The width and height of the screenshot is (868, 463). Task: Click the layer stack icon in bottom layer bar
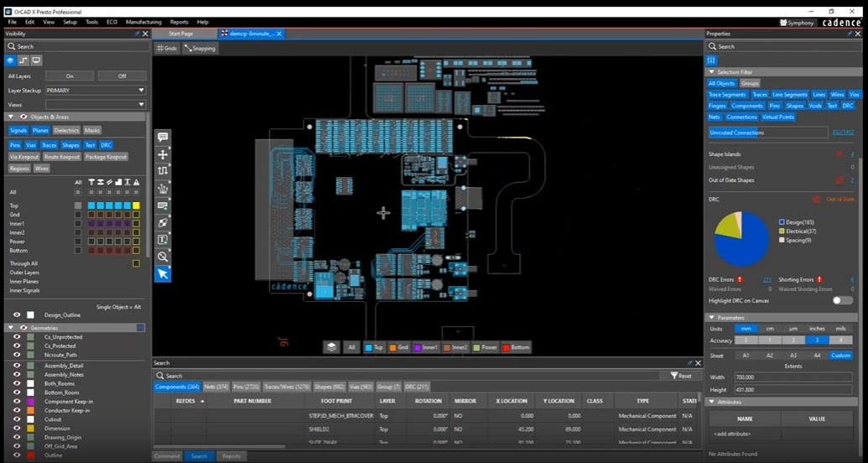click(x=331, y=347)
